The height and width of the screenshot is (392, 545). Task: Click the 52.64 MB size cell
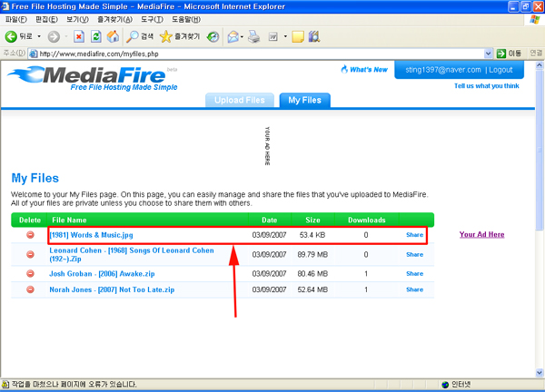(x=312, y=289)
